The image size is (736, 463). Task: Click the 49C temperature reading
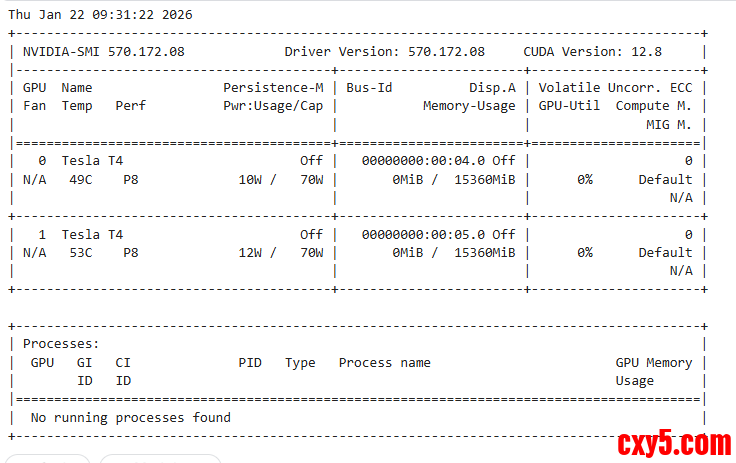77,180
